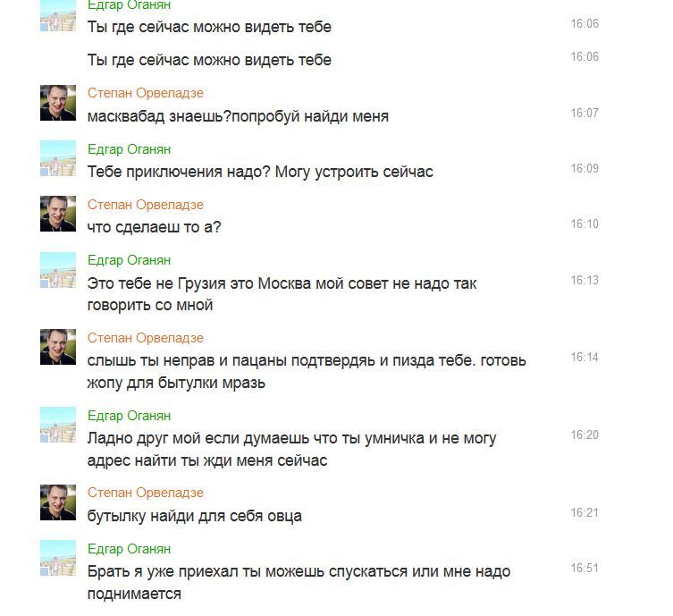The height and width of the screenshot is (616, 673).
Task: Click the 16:51 timestamp
Action: coord(585,568)
